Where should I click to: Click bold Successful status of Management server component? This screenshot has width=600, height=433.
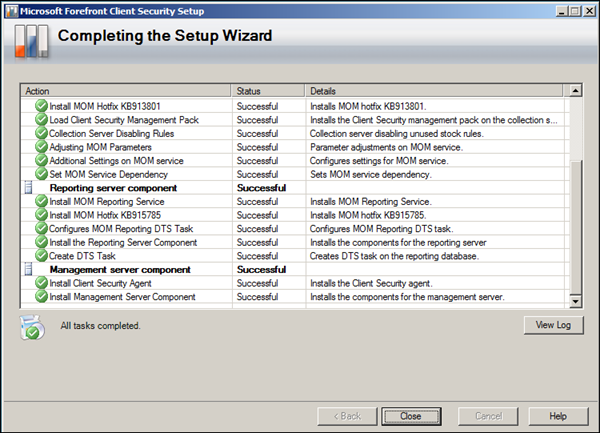261,270
